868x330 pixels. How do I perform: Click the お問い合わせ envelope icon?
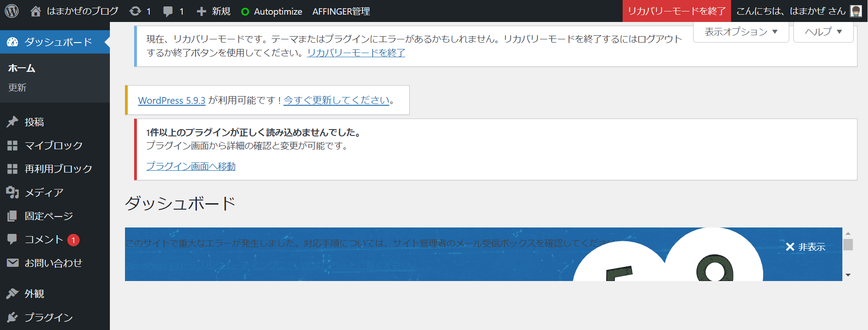pos(12,263)
